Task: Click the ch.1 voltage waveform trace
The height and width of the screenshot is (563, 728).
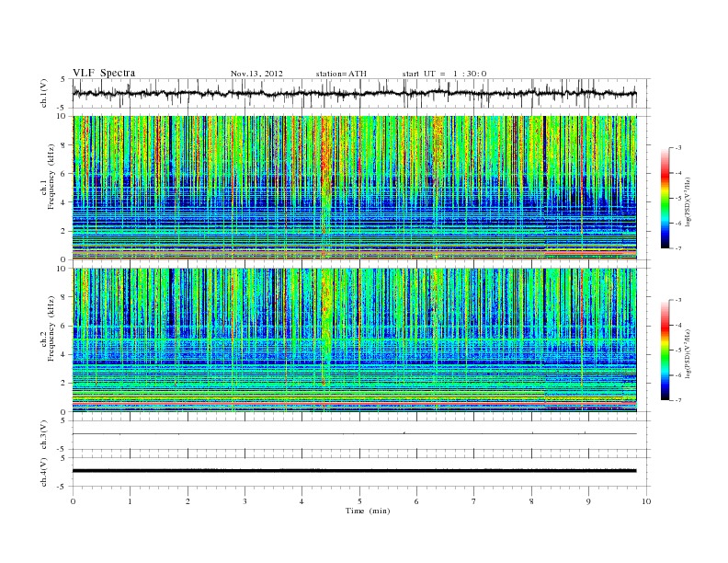Action: coord(354,93)
